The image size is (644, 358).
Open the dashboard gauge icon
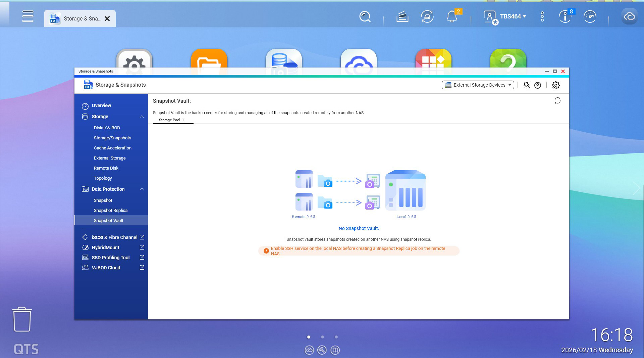tap(590, 16)
